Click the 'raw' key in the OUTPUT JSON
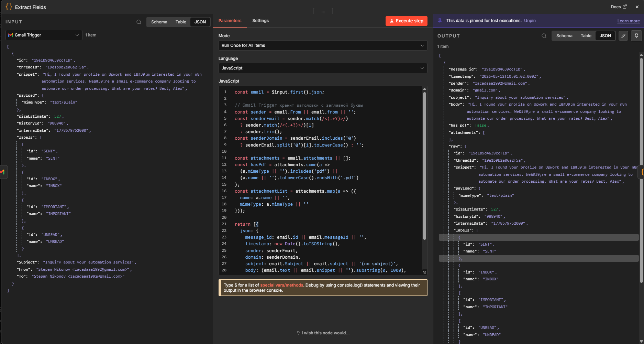Viewport: 644px width, 344px height. point(455,146)
